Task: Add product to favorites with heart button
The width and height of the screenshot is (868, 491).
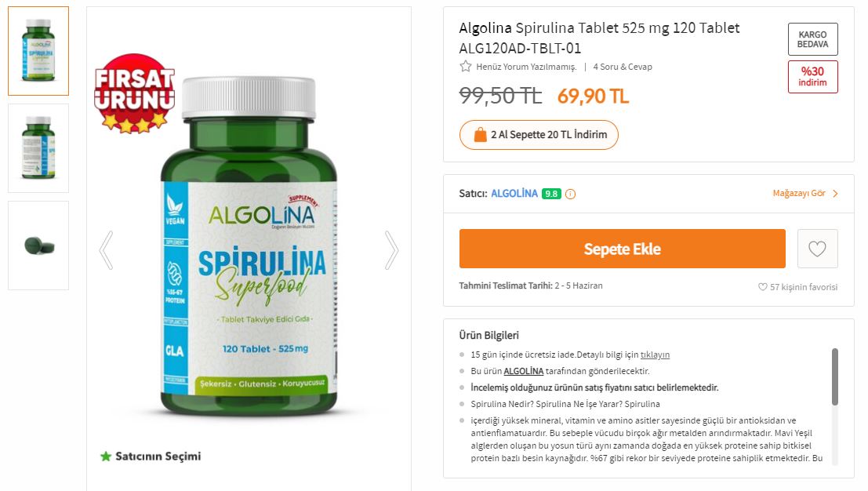Action: click(x=817, y=249)
